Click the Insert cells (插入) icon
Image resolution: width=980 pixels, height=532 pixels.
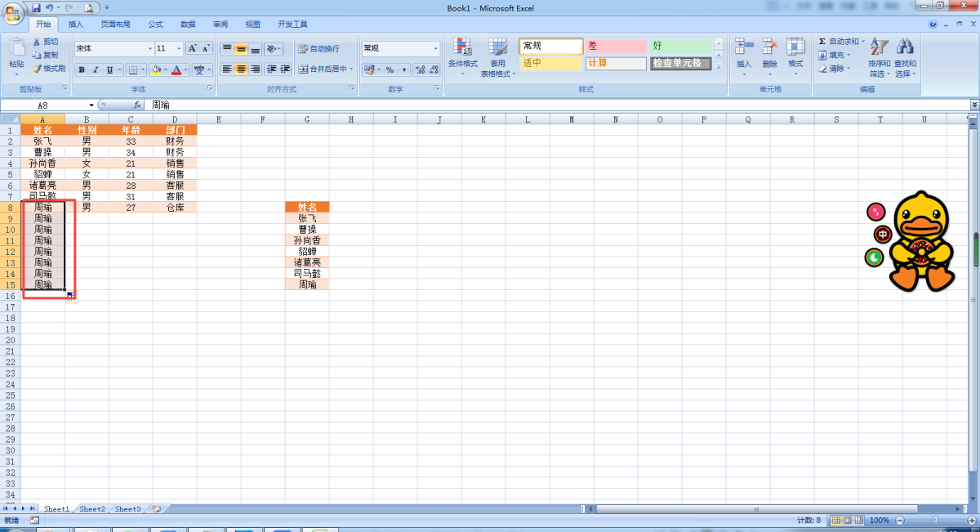click(743, 47)
